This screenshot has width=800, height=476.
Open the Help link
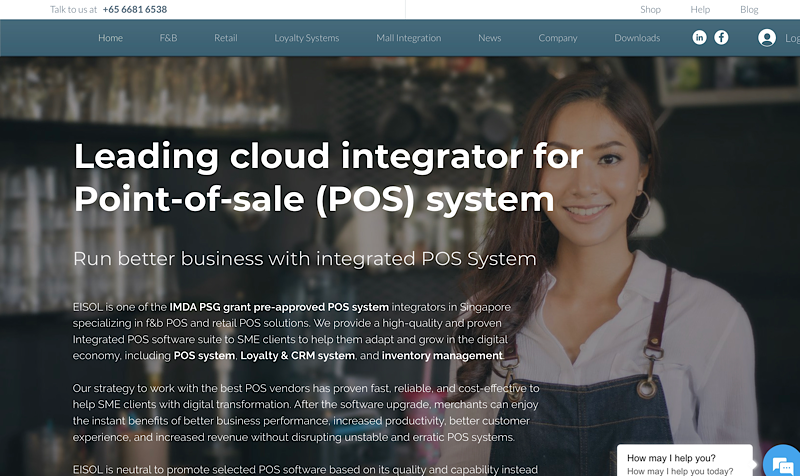(700, 9)
